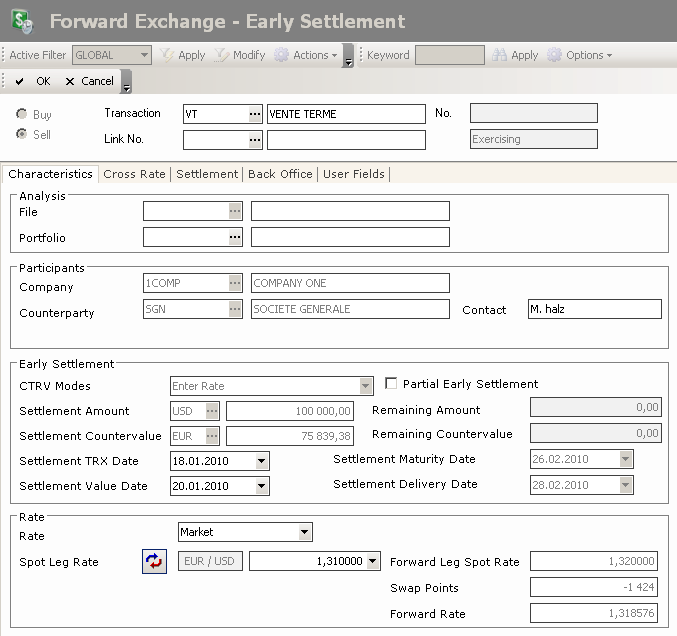The height and width of the screenshot is (636, 677).
Task: Expand the Spot Leg Rate value dropdown
Action: 373,562
